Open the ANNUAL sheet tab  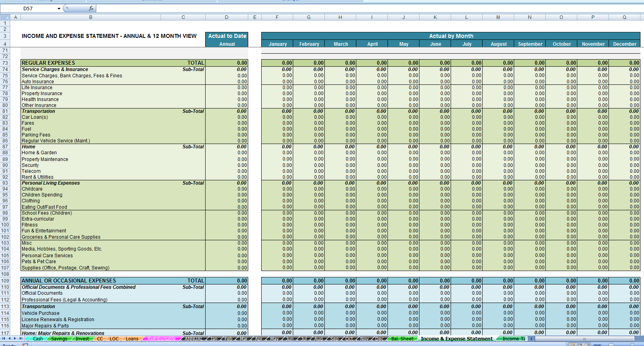pos(194,339)
